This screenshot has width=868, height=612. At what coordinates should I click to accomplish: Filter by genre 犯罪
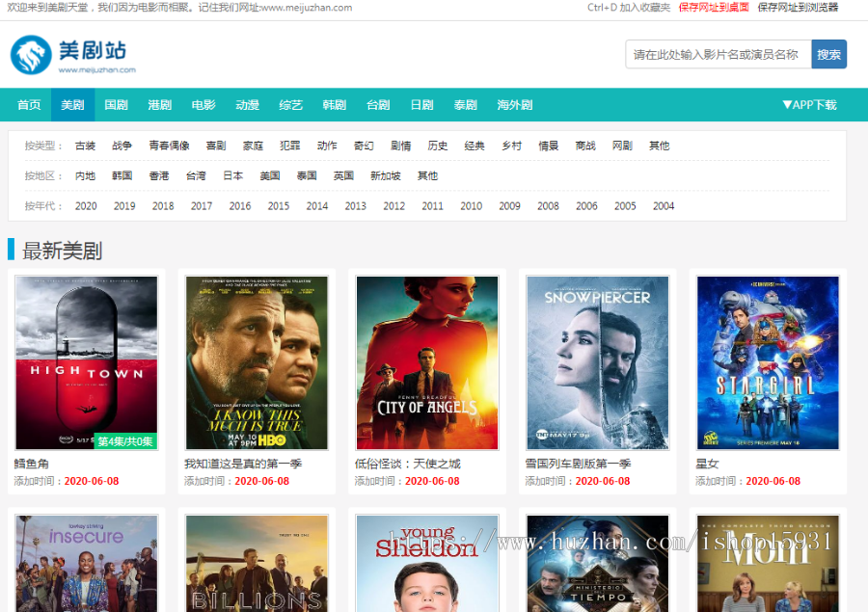[289, 146]
